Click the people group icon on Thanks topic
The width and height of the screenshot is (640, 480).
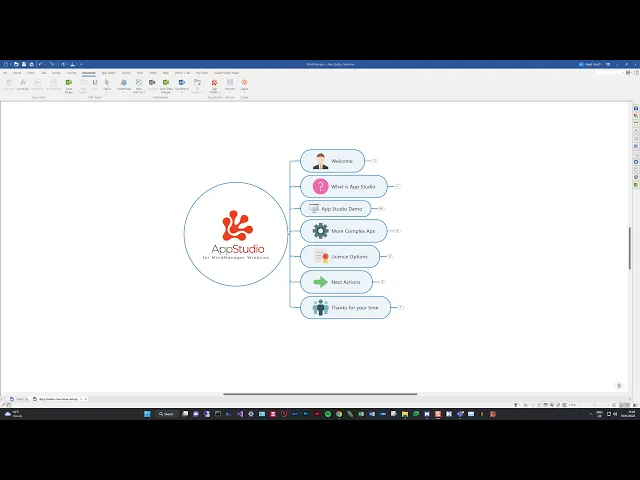click(320, 307)
